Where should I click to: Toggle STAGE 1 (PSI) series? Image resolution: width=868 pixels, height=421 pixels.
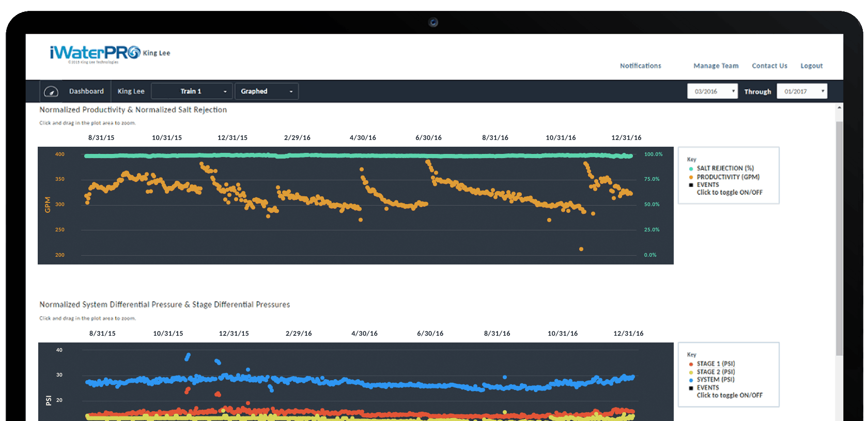coord(716,364)
